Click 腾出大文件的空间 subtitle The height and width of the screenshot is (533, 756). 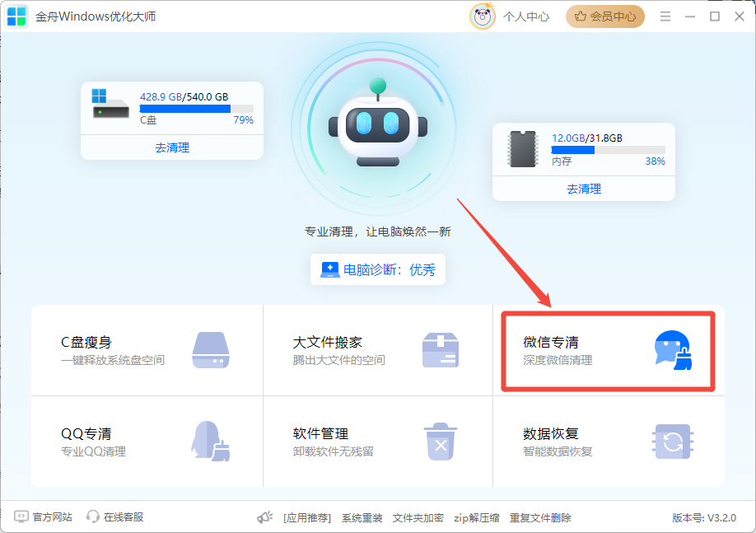tap(339, 360)
